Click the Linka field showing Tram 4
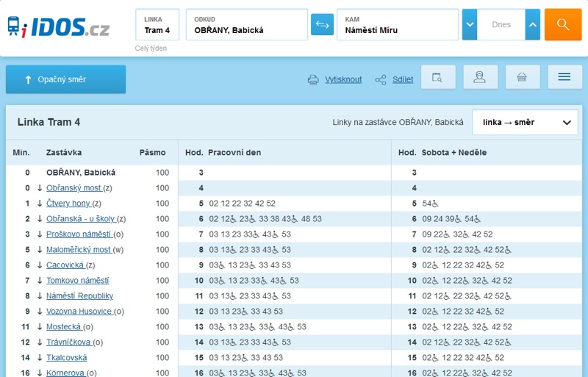The width and height of the screenshot is (588, 377). click(157, 25)
